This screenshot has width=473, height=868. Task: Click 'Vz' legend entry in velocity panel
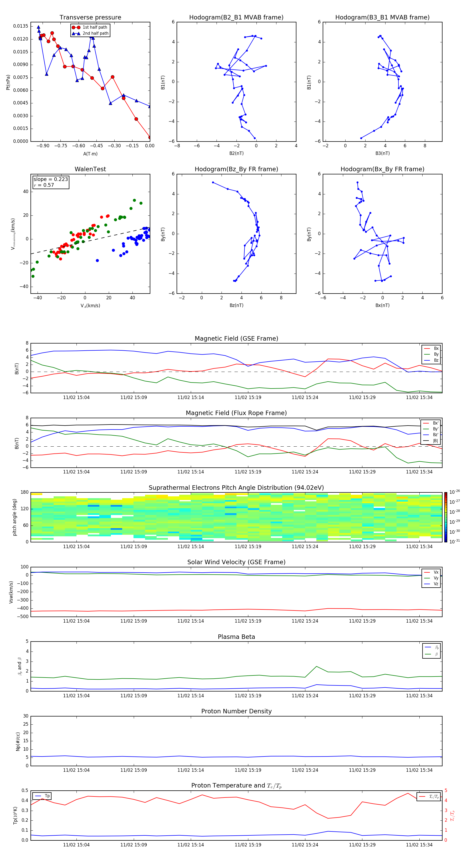pyautogui.click(x=431, y=584)
